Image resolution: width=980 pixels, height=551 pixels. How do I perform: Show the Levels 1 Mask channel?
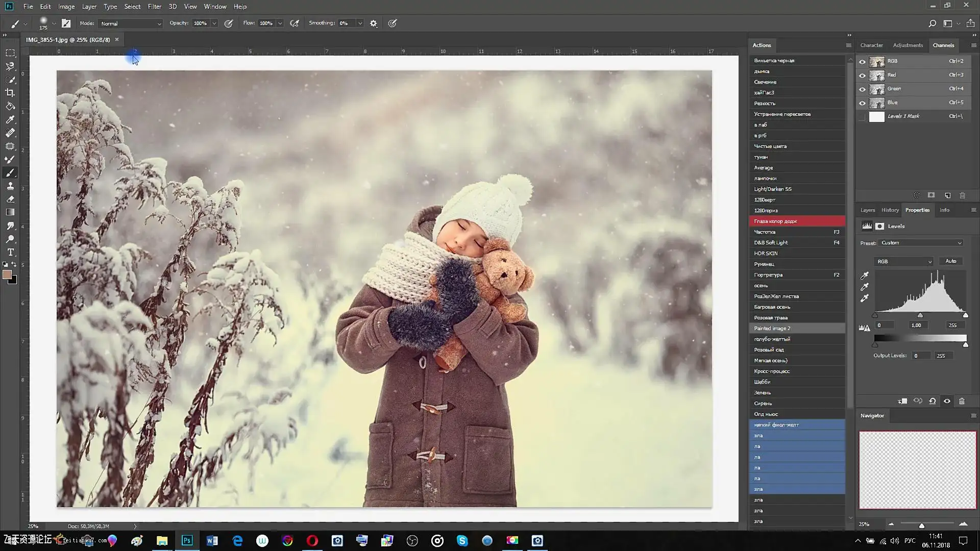[x=862, y=116]
